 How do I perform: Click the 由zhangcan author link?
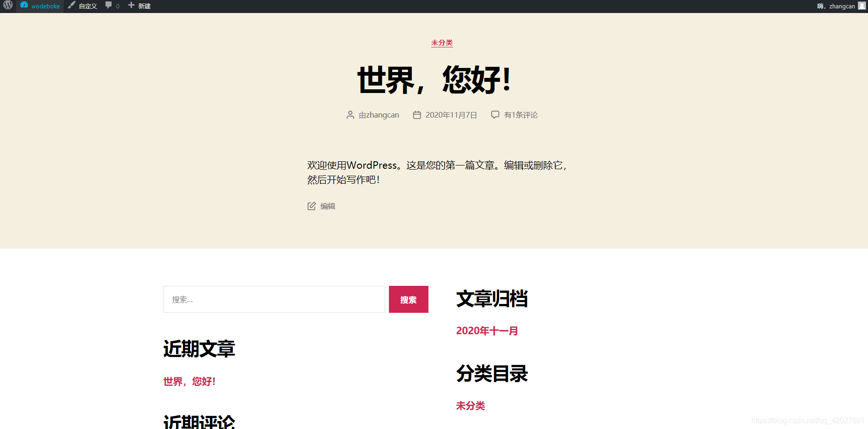click(x=379, y=115)
